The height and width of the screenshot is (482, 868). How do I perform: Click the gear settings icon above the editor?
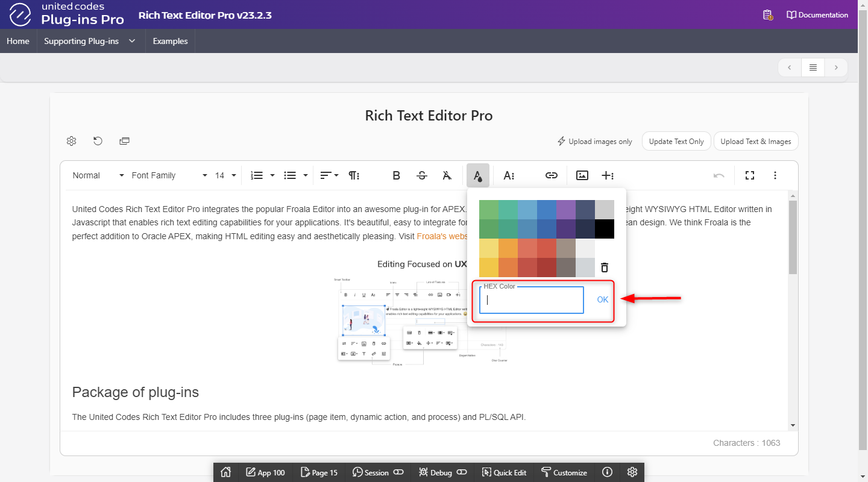tap(71, 141)
